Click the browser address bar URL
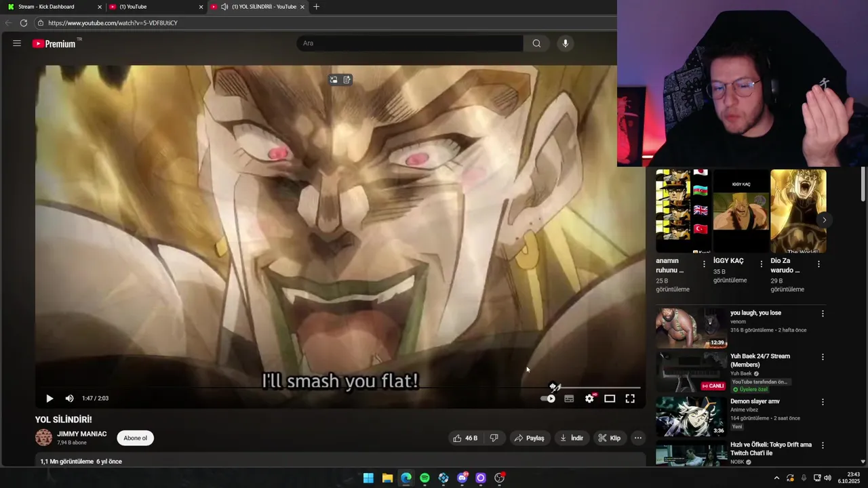The image size is (868, 488). coord(113,23)
